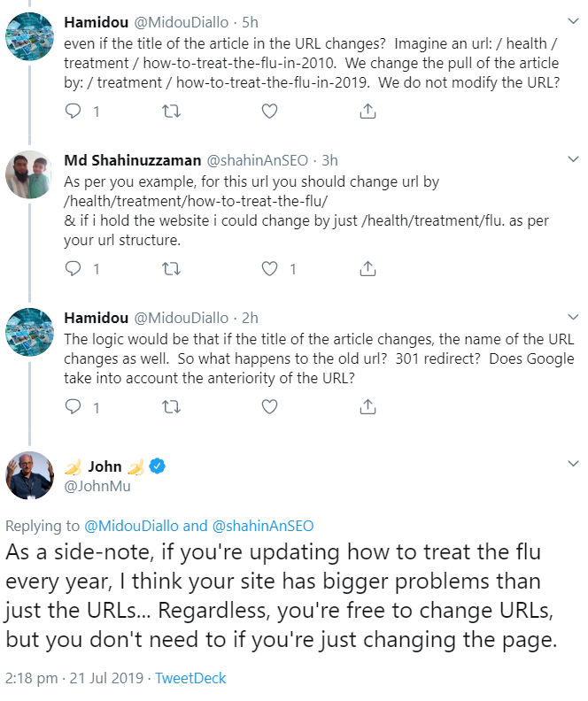
Task: Open John's profile picture
Action: click(x=29, y=476)
